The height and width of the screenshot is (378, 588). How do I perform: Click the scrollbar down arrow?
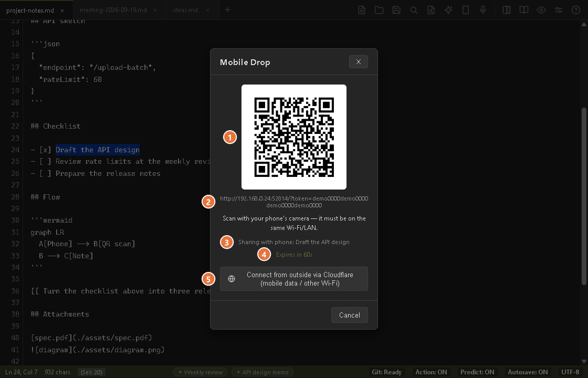tap(584, 362)
